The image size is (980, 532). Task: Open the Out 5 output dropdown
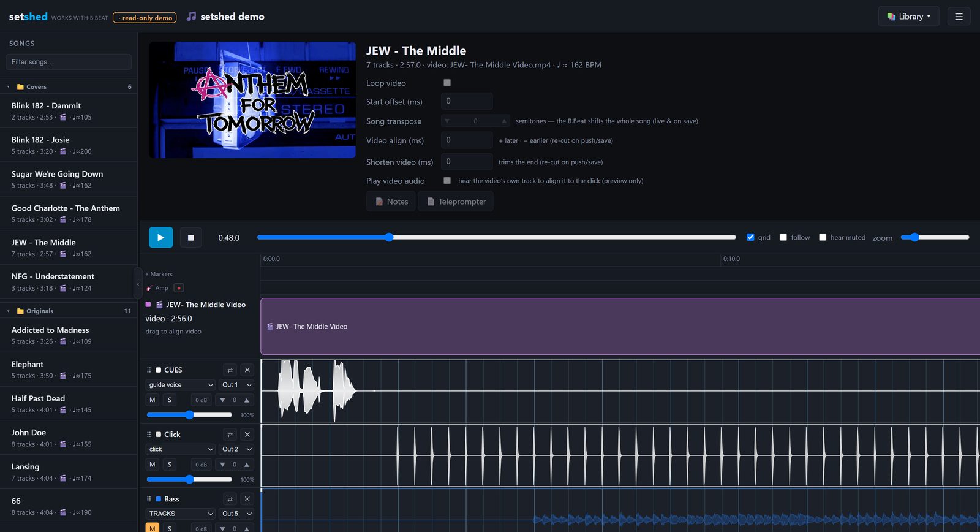click(x=237, y=514)
